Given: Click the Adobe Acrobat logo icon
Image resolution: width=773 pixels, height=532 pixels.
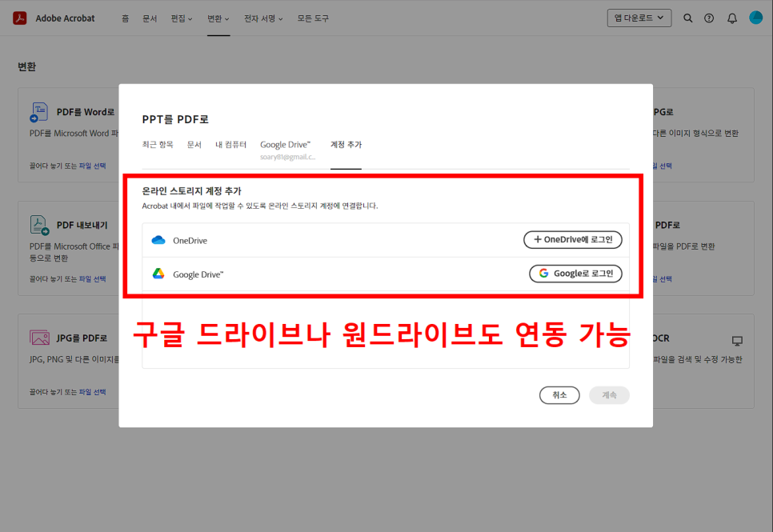Looking at the screenshot, I should click(20, 18).
